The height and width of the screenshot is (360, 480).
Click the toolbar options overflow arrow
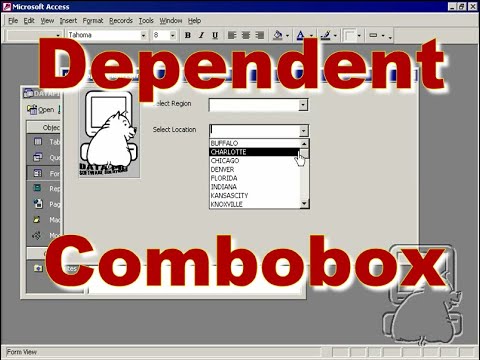tap(390, 37)
